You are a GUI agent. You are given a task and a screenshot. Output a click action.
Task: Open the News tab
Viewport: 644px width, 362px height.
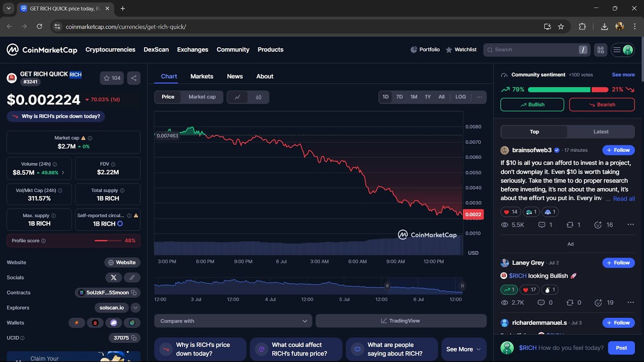click(235, 76)
